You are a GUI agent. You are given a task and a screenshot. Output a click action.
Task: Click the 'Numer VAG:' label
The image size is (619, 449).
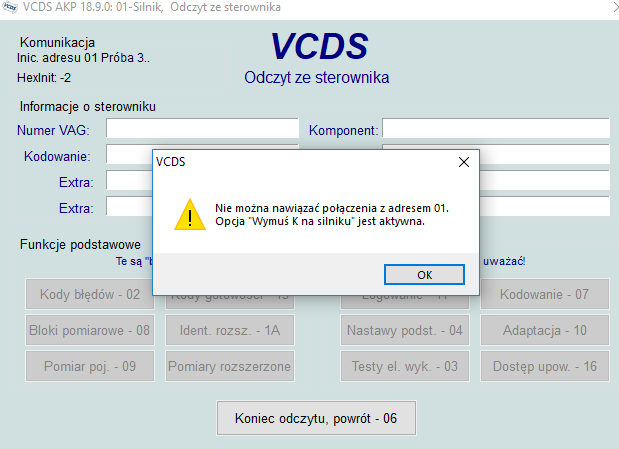coord(53,130)
